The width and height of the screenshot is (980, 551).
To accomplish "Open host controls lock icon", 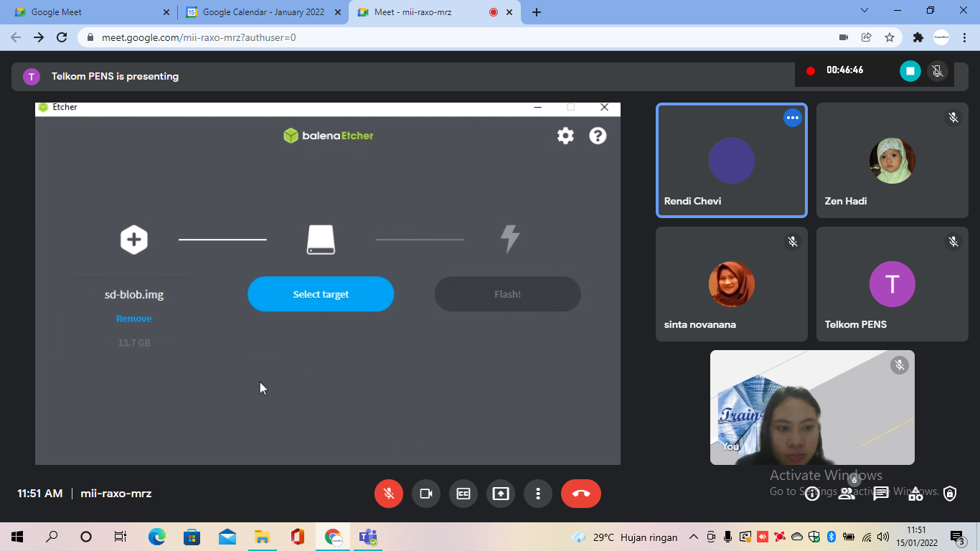I will point(950,494).
